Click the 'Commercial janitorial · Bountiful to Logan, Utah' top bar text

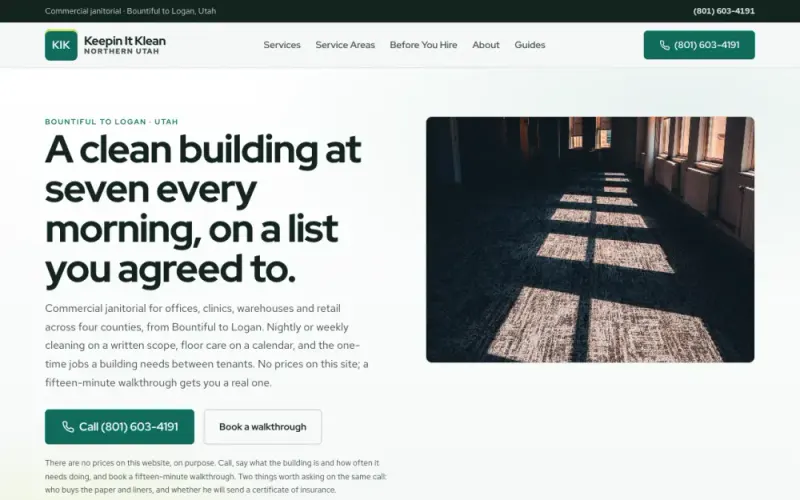coord(130,11)
